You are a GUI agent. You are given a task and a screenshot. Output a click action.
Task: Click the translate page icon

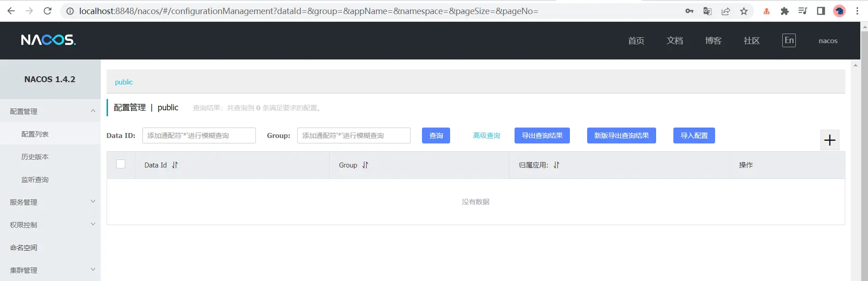coord(707,11)
